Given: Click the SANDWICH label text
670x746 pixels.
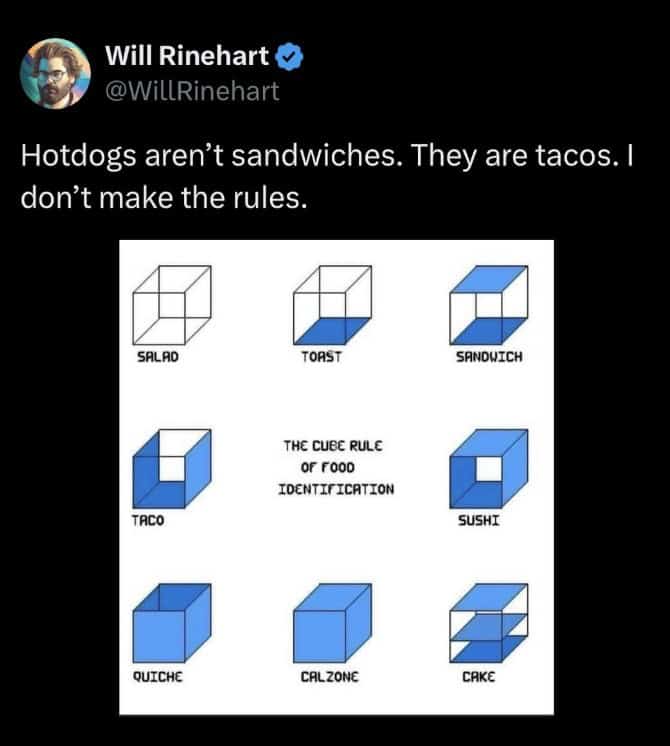Looking at the screenshot, I should coord(489,355).
